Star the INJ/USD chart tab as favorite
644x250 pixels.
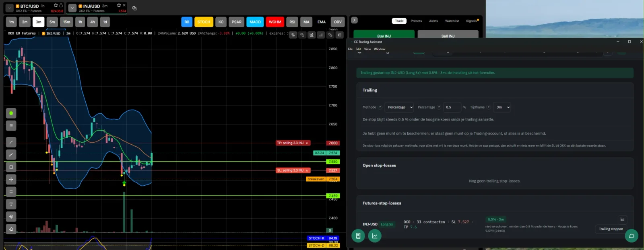(119, 5)
